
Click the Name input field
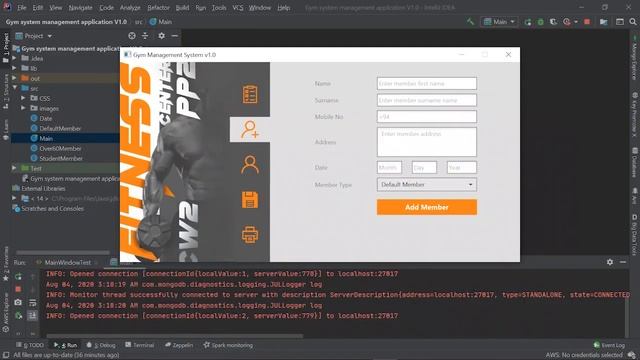[427, 83]
